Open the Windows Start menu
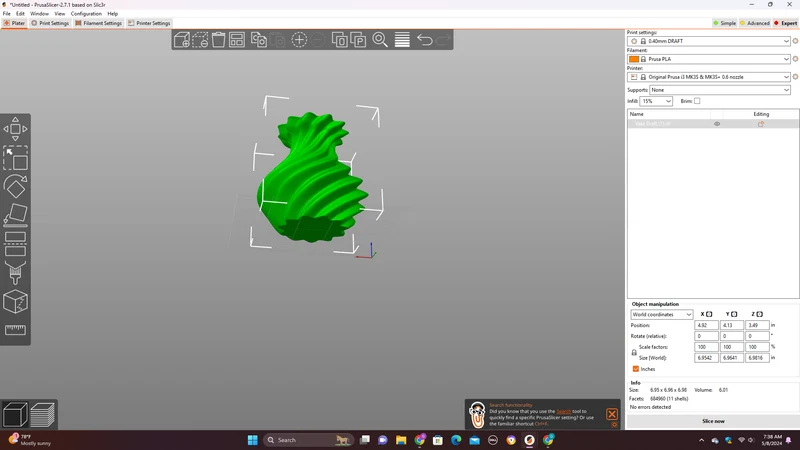800x450 pixels. 253,440
